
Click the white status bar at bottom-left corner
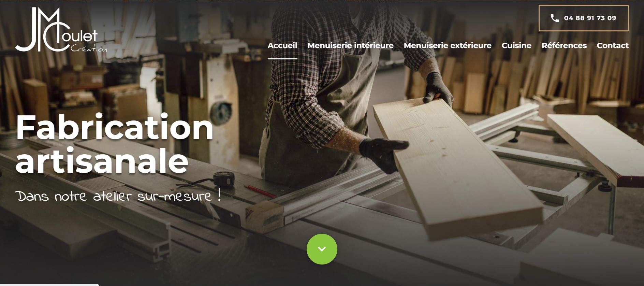tap(49, 285)
